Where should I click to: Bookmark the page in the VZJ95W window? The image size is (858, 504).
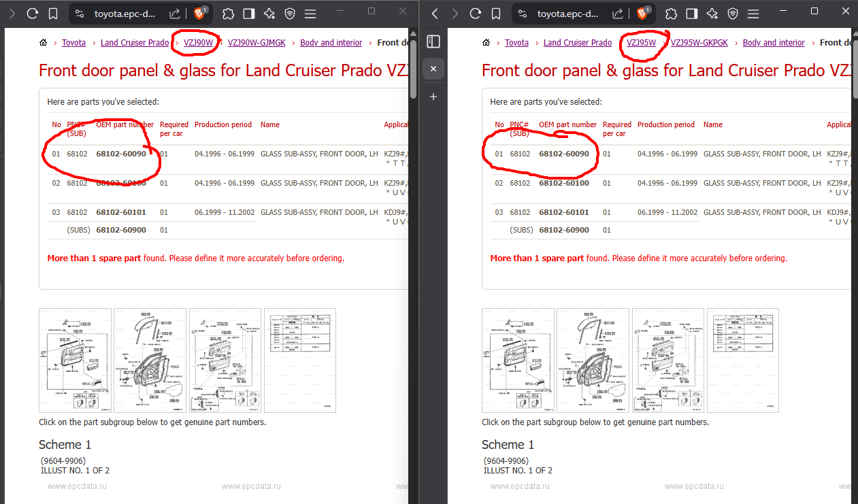(496, 13)
